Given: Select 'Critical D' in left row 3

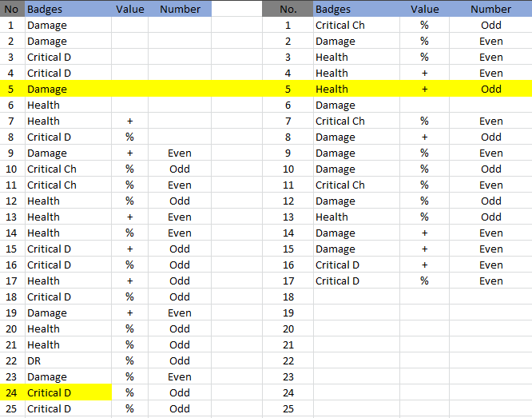Looking at the screenshot, I should 68,57.
